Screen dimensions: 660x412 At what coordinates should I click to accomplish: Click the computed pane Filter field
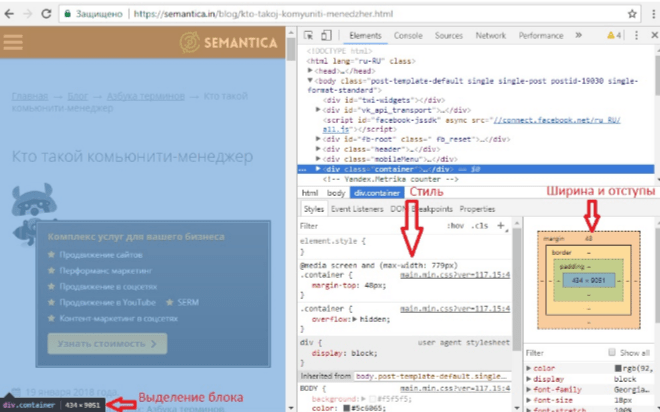[564, 353]
